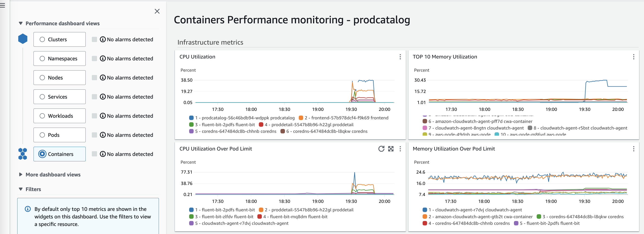Refresh the CPU Utilization Over Pod Limit chart
This screenshot has height=234, width=644.
381,149
